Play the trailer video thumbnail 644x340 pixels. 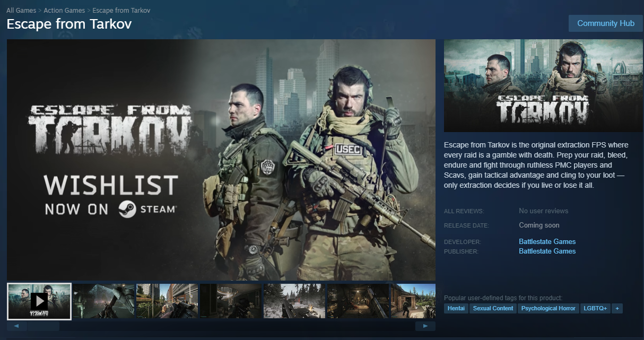pos(39,301)
